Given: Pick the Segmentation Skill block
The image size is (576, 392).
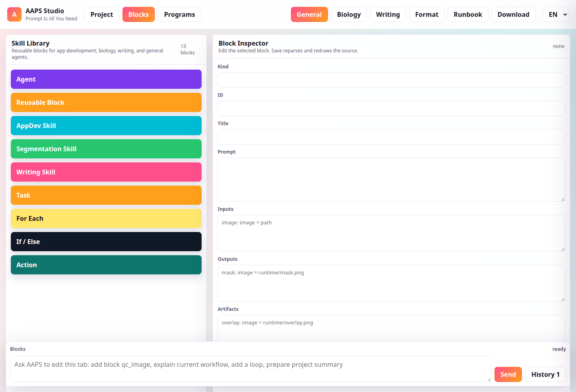Looking at the screenshot, I should coord(106,149).
